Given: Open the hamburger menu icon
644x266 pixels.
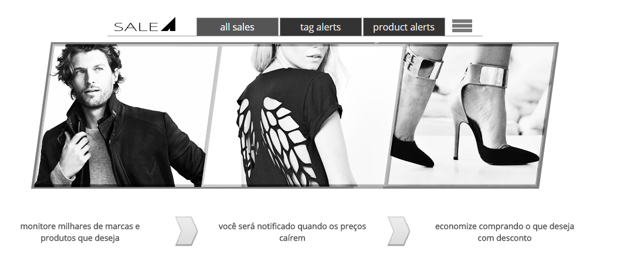Looking at the screenshot, I should 462,26.
